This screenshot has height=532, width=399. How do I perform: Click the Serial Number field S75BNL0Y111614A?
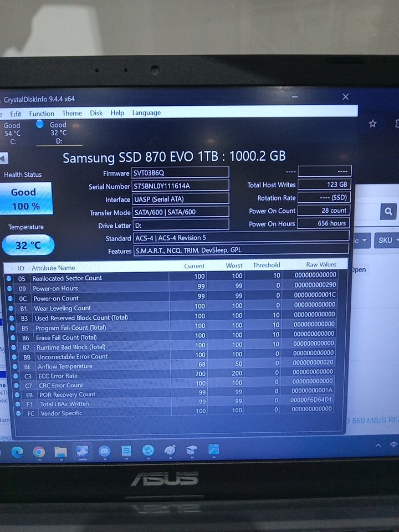tap(180, 186)
